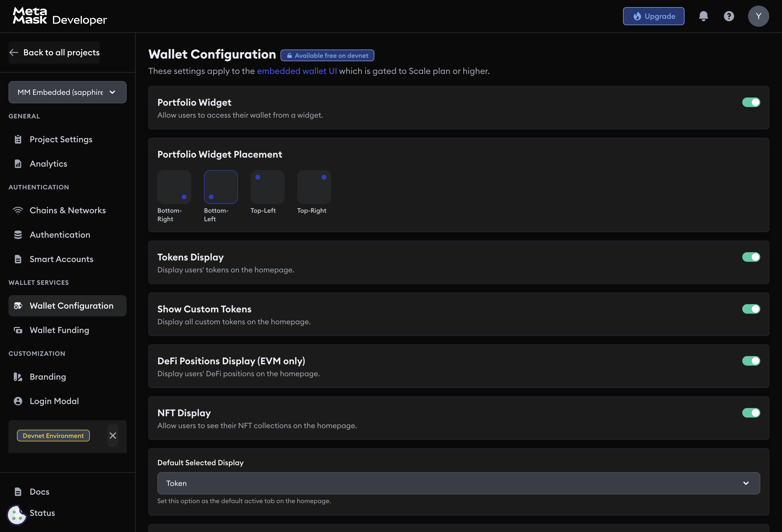Click the Wallet Configuration page heading
782x532 pixels.
point(212,54)
